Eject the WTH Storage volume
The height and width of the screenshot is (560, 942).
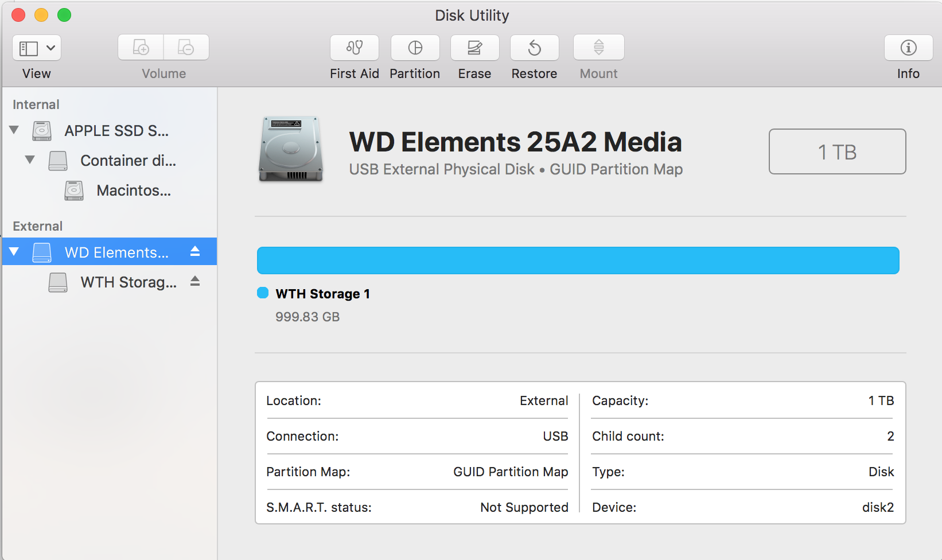point(195,281)
